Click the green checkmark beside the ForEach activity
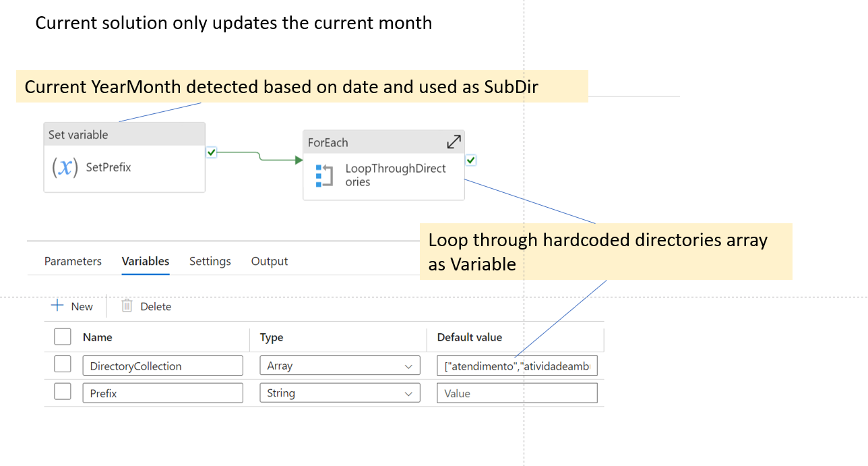This screenshot has width=868, height=466. (x=470, y=160)
